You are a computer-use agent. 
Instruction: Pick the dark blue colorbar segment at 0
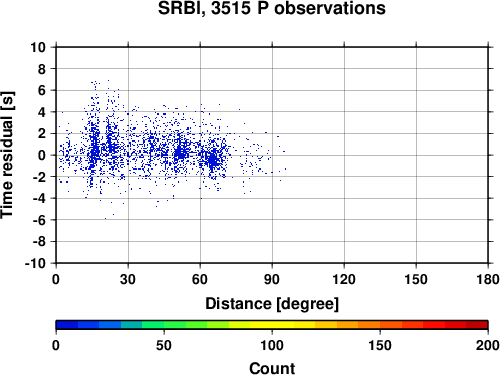(x=67, y=325)
